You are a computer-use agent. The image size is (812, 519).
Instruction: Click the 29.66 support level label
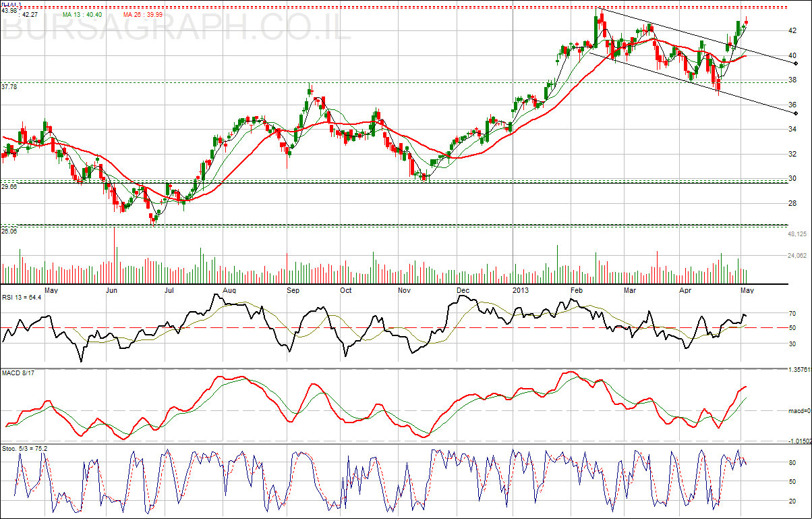point(9,186)
